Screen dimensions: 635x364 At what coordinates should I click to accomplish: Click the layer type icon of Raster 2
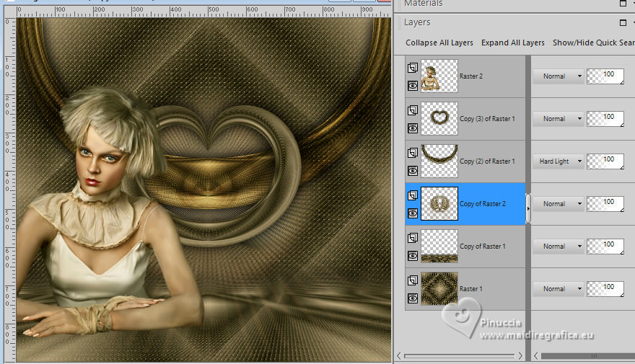pyautogui.click(x=413, y=68)
